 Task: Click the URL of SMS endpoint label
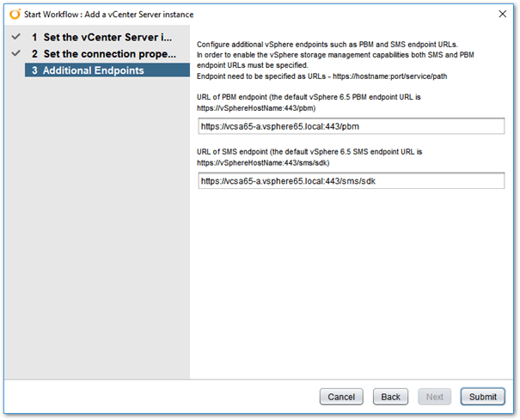pyautogui.click(x=309, y=157)
